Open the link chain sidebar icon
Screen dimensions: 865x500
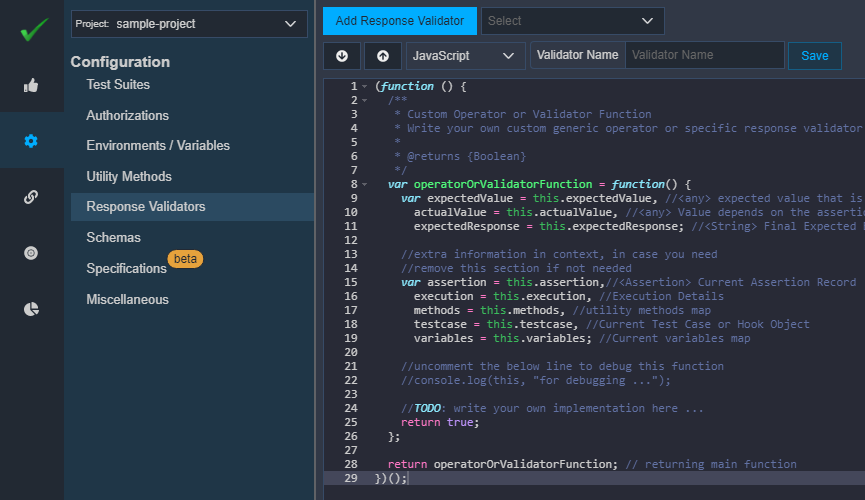[31, 197]
